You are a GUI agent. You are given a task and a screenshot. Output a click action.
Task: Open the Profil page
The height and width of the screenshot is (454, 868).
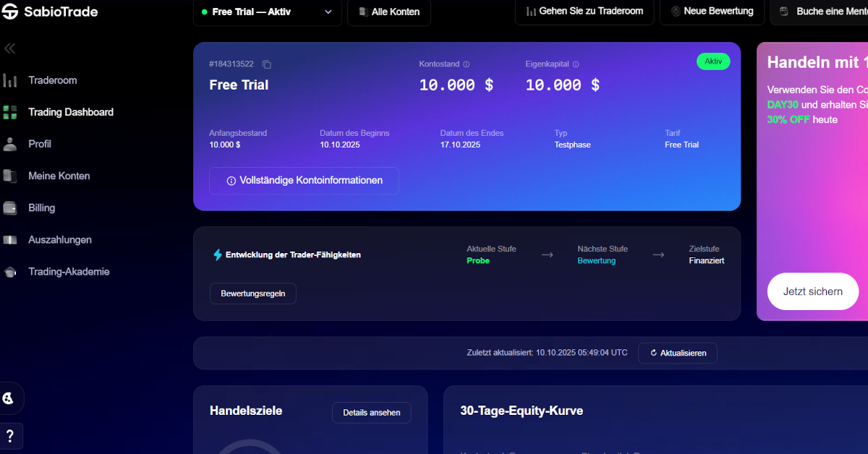(40, 144)
